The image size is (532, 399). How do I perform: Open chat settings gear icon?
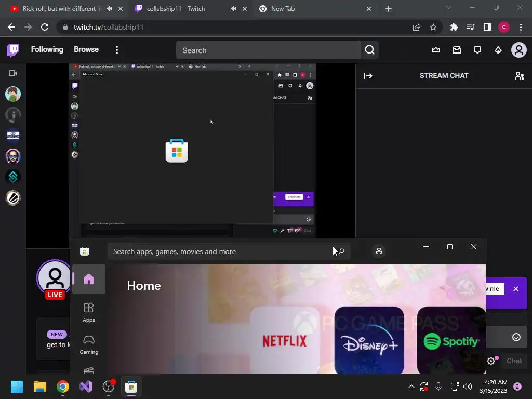pyautogui.click(x=491, y=361)
